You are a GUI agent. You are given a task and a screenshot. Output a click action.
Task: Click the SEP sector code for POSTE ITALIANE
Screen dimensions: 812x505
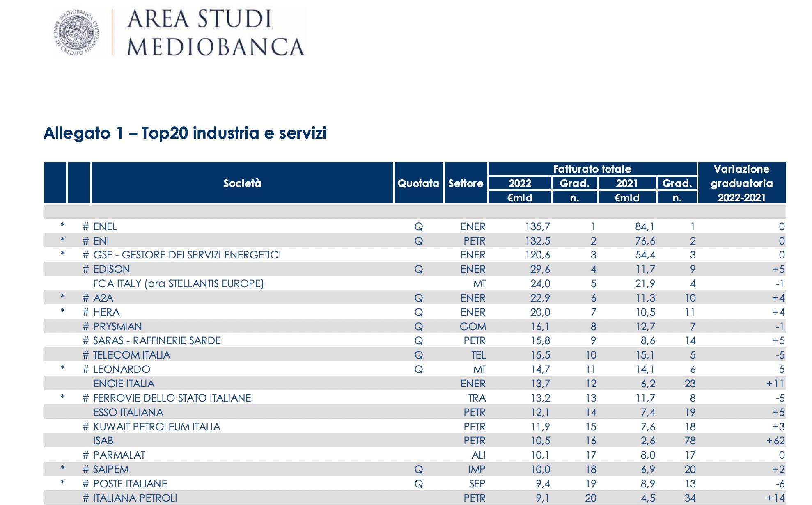click(477, 484)
